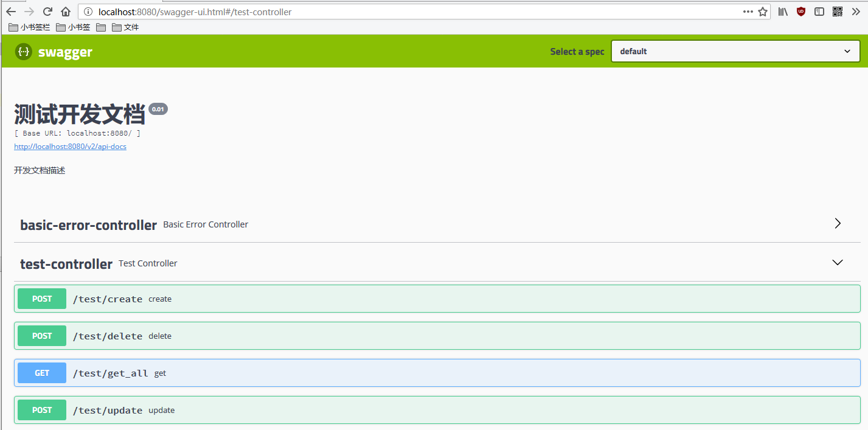Toggle the sidebar view icon
This screenshot has width=868, height=430.
[x=819, y=12]
